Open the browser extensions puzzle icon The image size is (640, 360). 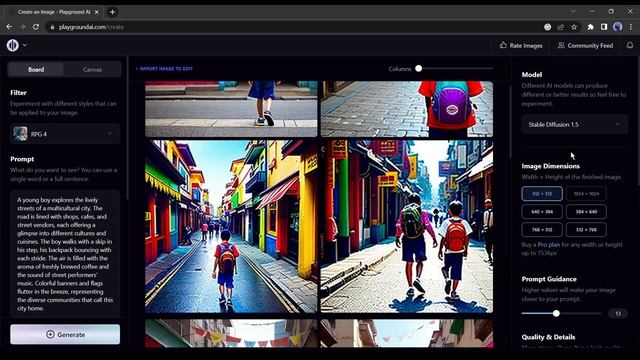[x=591, y=27]
